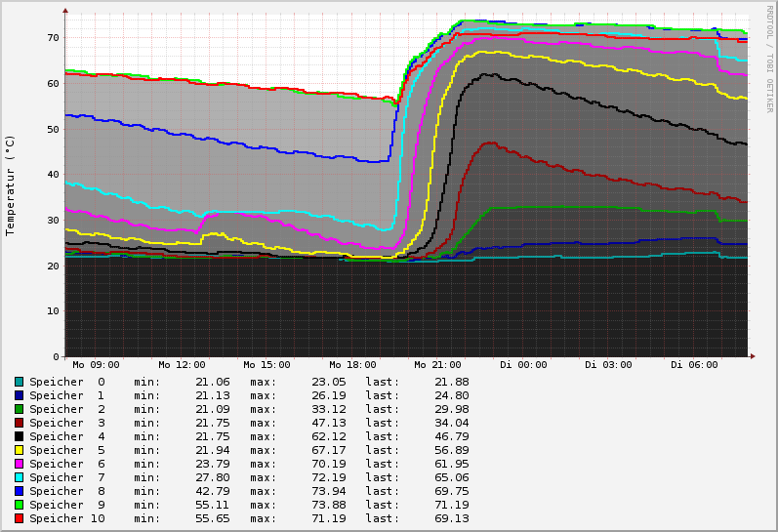The height and width of the screenshot is (532, 778).
Task: Click the RRDTOOL / TOBI OETIKER watermark
Action: click(769, 59)
